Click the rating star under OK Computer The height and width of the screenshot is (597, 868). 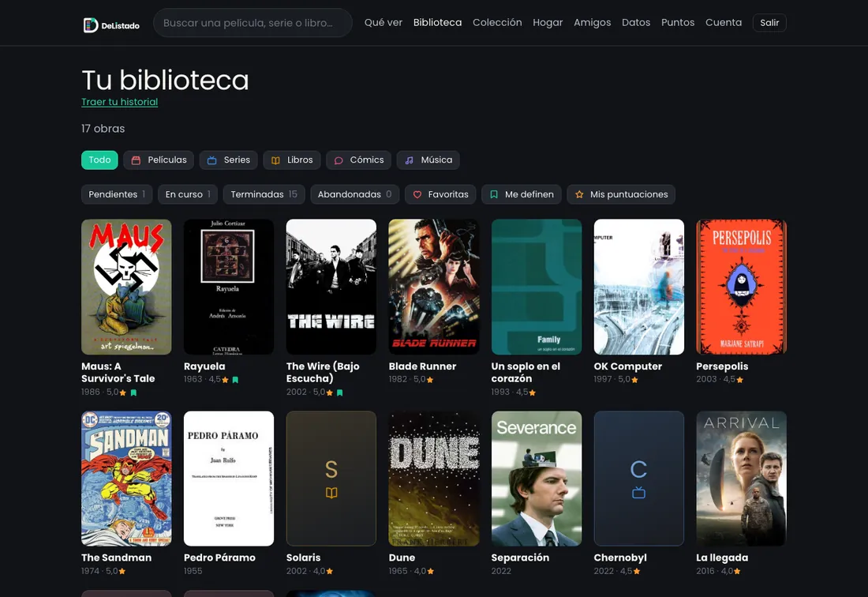tap(635, 380)
